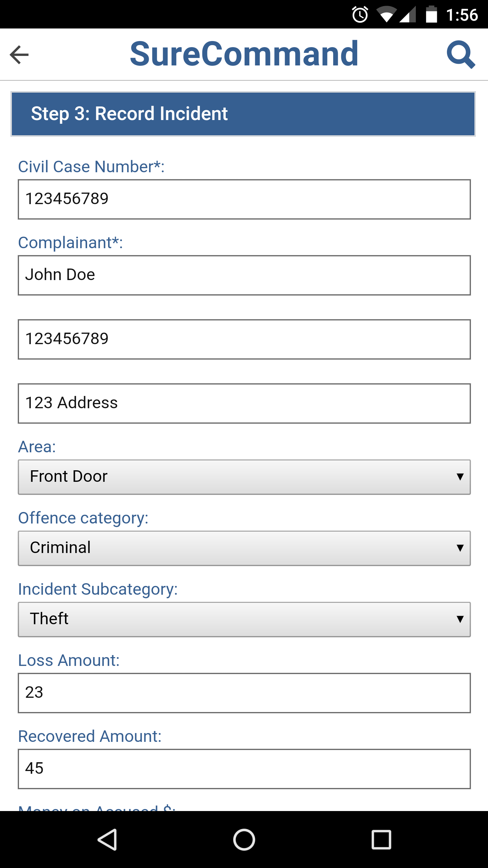Tap the Android home circle button
Viewport: 488px width, 868px height.
point(244,840)
